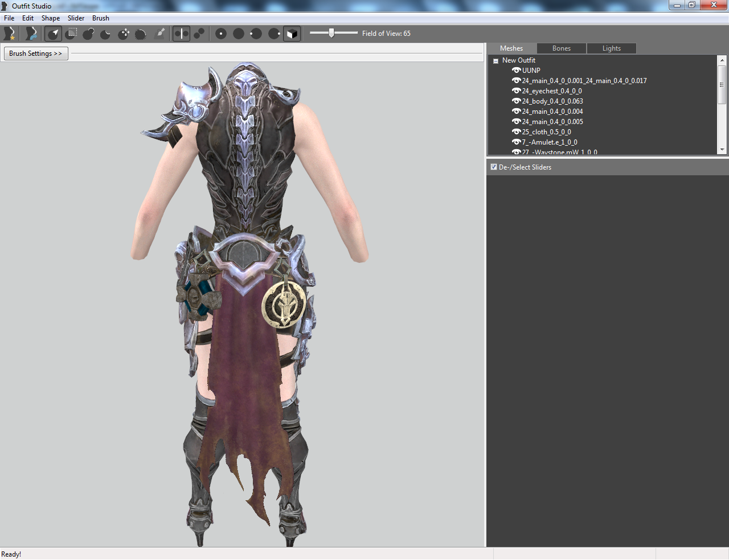Screen dimensions: 729x560
Task: Click the Ready! status bar text
Action: click(11, 554)
